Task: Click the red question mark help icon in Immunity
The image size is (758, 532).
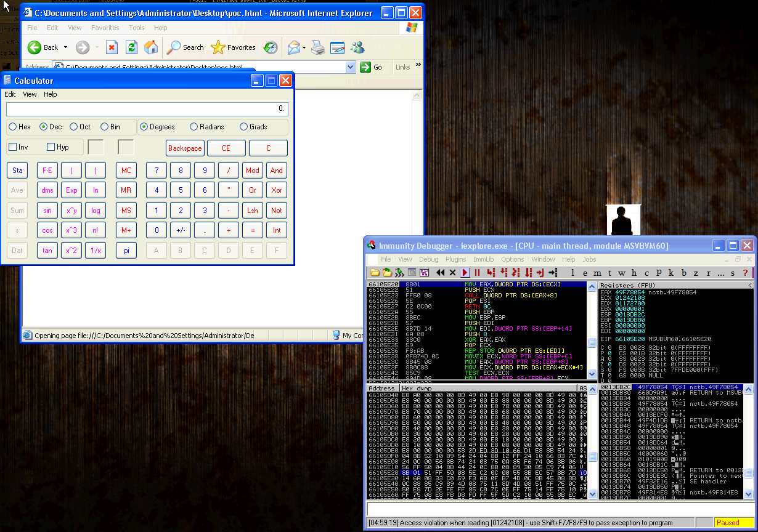Action: [x=745, y=272]
